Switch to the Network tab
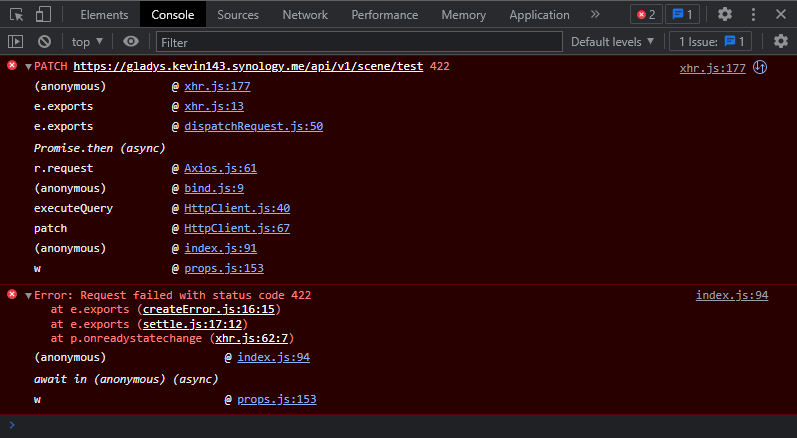The width and height of the screenshot is (797, 438). [304, 15]
